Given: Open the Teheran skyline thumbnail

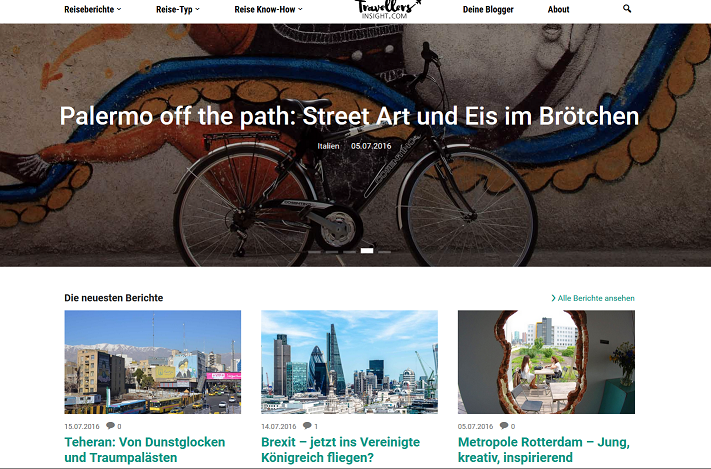Looking at the screenshot, I should [152, 362].
